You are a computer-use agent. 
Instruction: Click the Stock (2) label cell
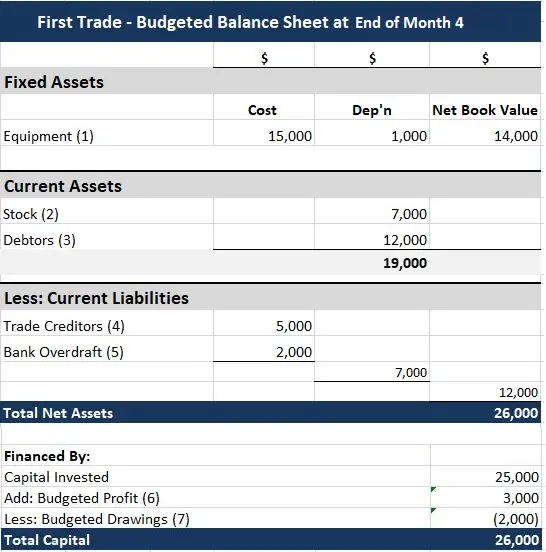[x=107, y=214]
